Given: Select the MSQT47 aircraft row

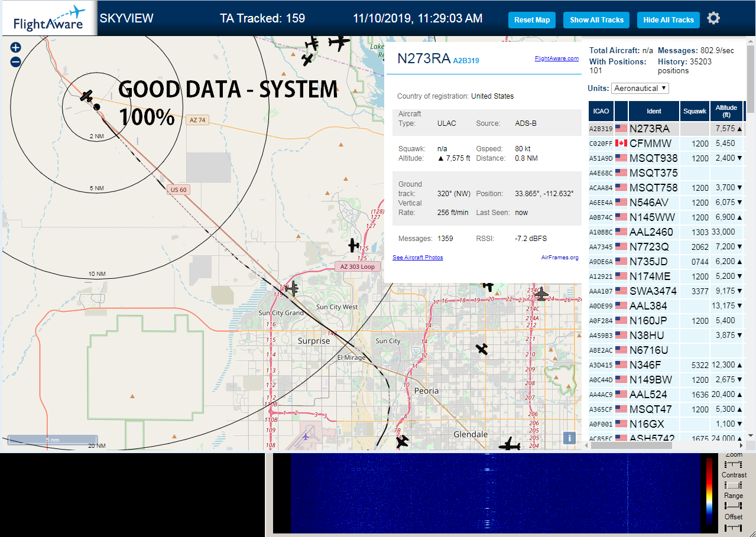Looking at the screenshot, I should [666, 409].
